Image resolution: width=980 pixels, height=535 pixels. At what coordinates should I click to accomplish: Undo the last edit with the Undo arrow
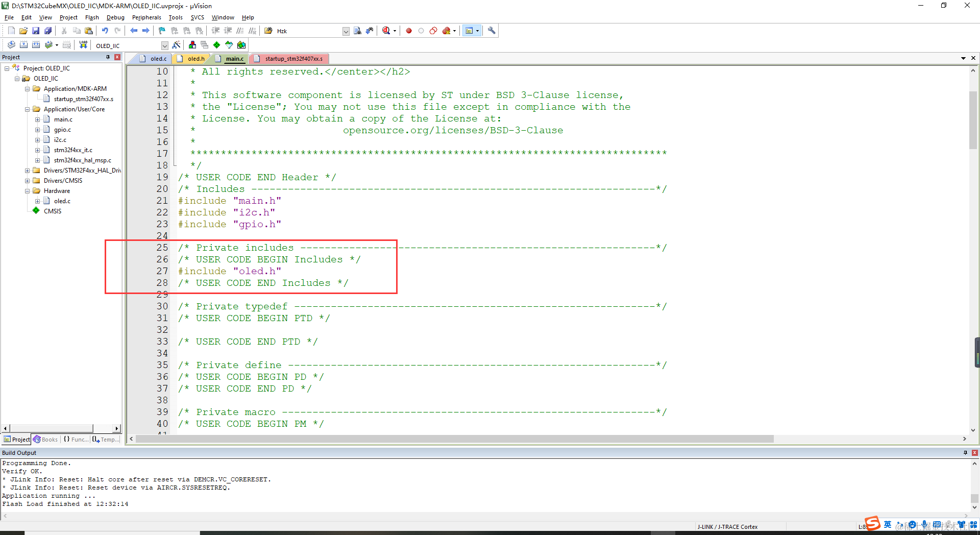(105, 31)
